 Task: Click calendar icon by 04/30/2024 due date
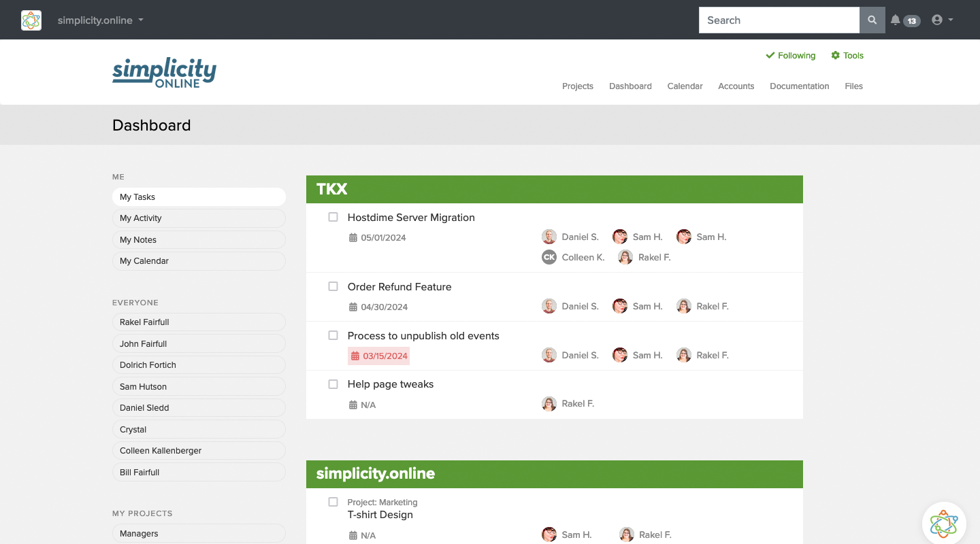tap(353, 307)
